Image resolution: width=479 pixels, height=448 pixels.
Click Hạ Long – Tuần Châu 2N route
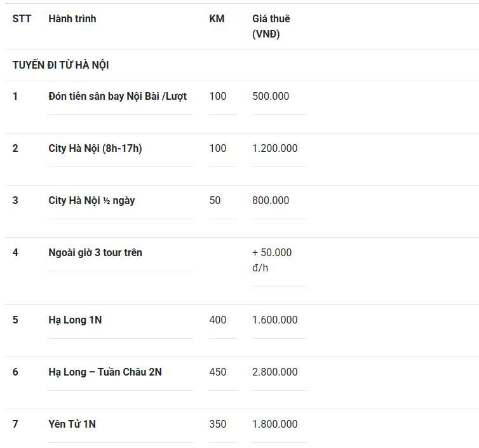coord(105,372)
